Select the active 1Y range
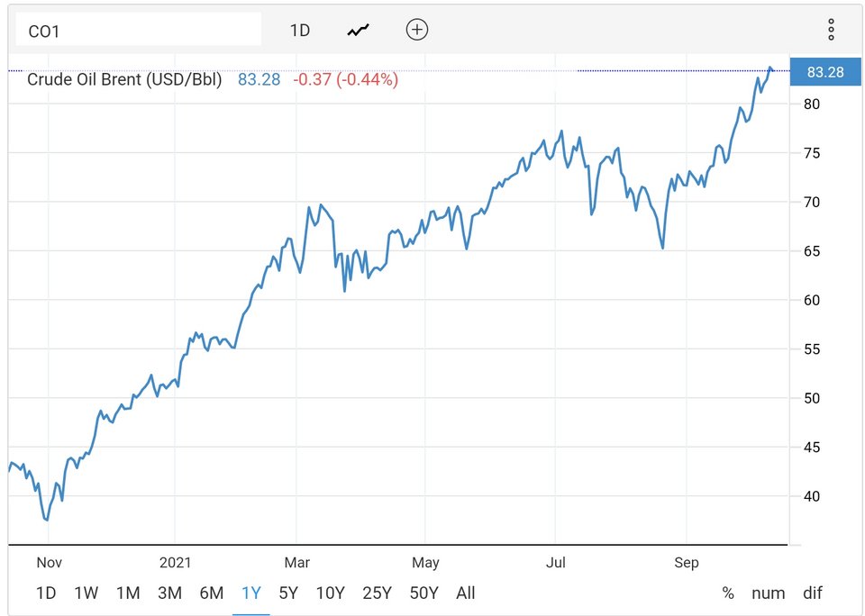 pos(251,593)
